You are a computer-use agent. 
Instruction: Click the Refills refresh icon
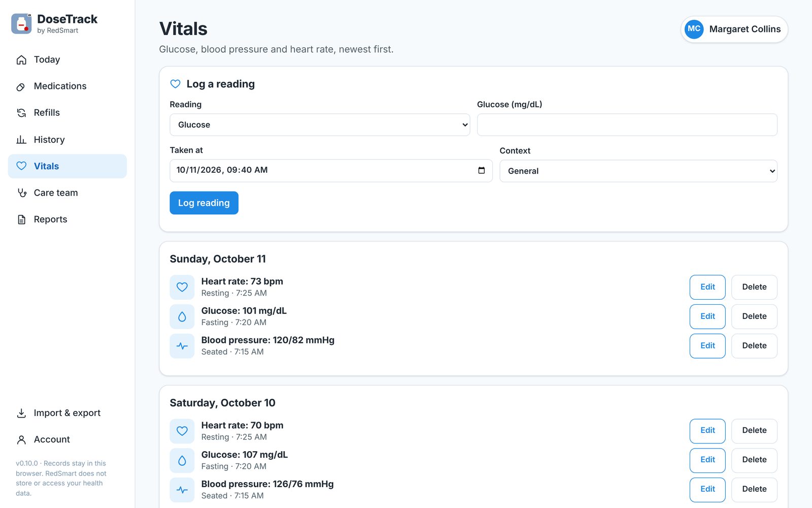(21, 113)
